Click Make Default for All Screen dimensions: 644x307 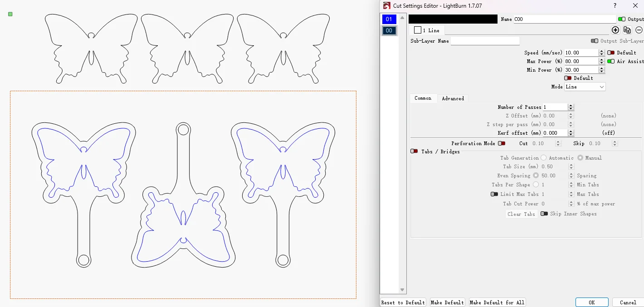point(497,302)
